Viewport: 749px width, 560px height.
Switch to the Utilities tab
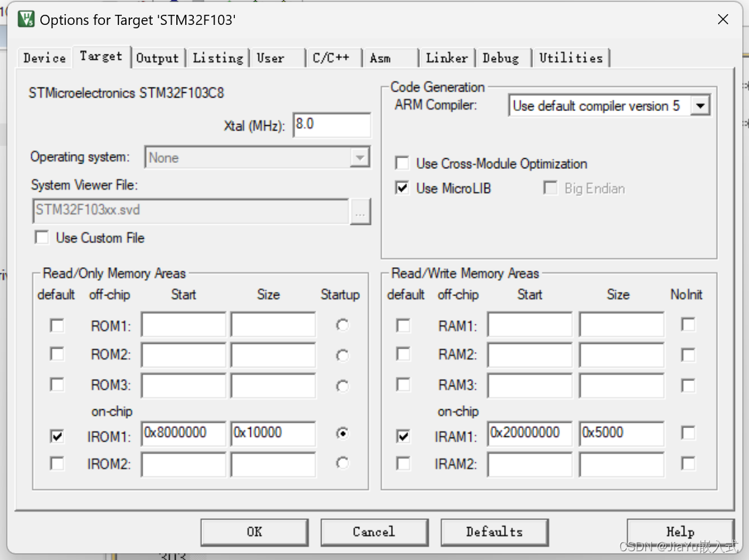click(571, 59)
